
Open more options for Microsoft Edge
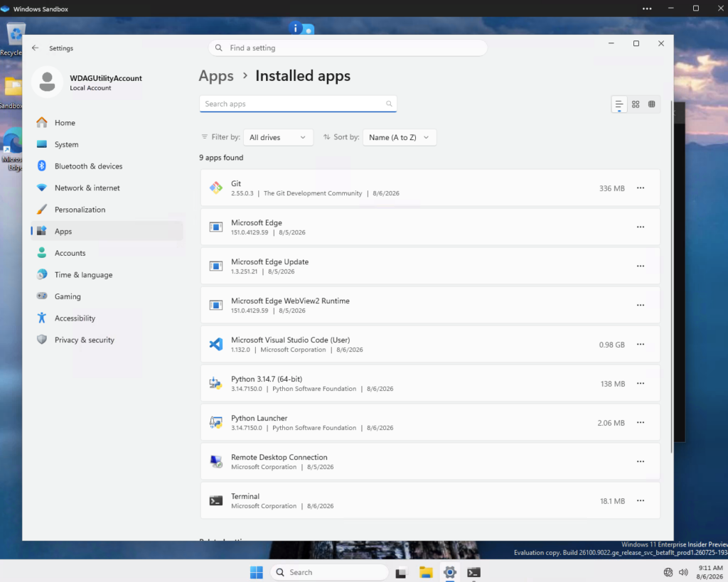click(641, 227)
